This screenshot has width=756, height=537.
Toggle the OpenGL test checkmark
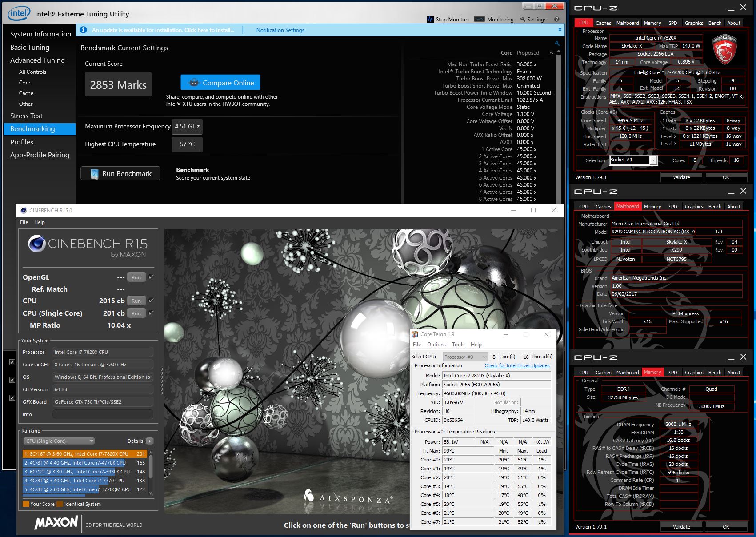click(151, 277)
